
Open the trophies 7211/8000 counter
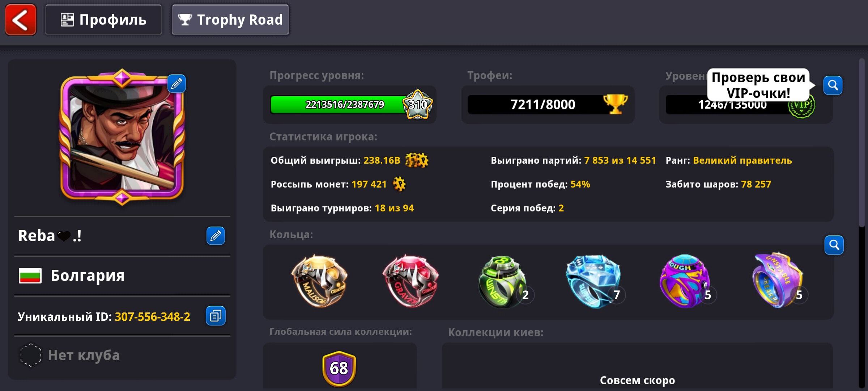(548, 105)
